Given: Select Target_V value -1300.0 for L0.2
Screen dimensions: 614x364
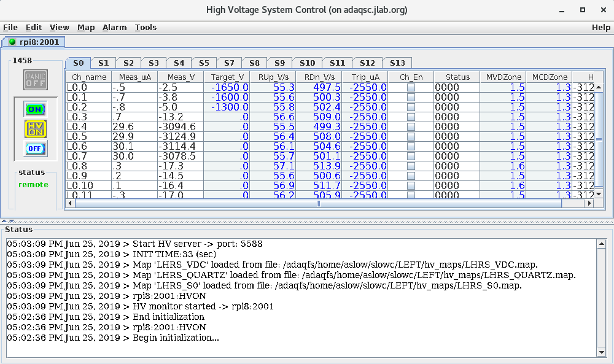Looking at the screenshot, I should point(227,107).
